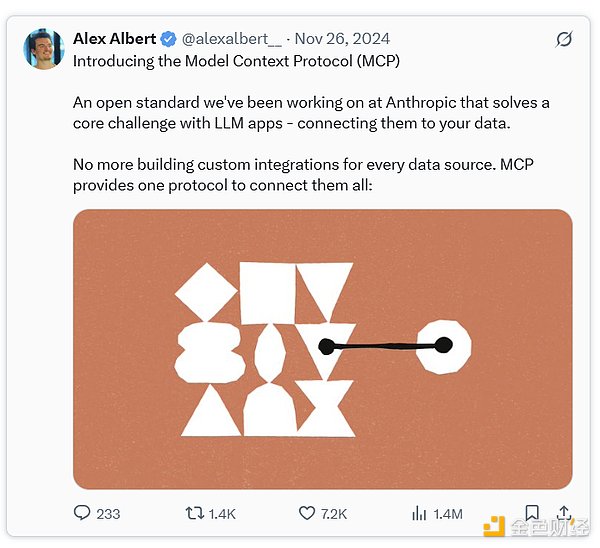Click the reply speech bubble icon
Image resolution: width=600 pixels, height=548 pixels.
[82, 513]
